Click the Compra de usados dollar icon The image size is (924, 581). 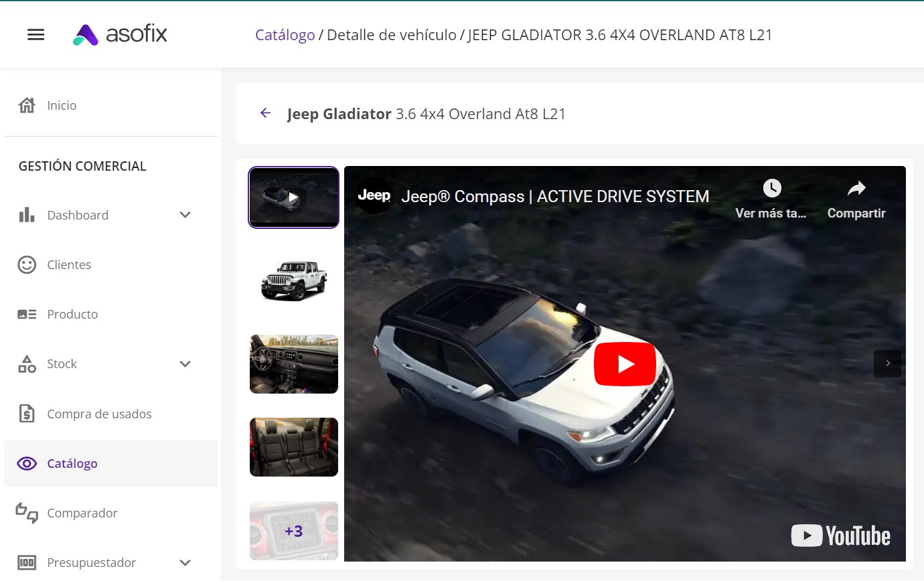pos(27,414)
